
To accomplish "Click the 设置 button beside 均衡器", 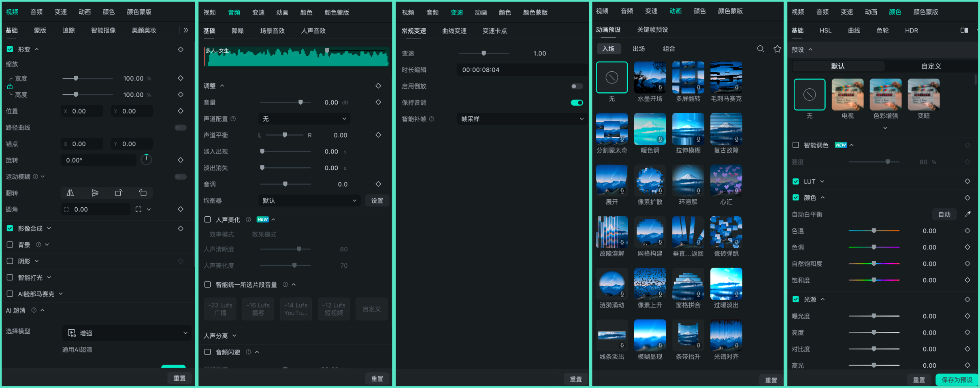I will coord(377,200).
